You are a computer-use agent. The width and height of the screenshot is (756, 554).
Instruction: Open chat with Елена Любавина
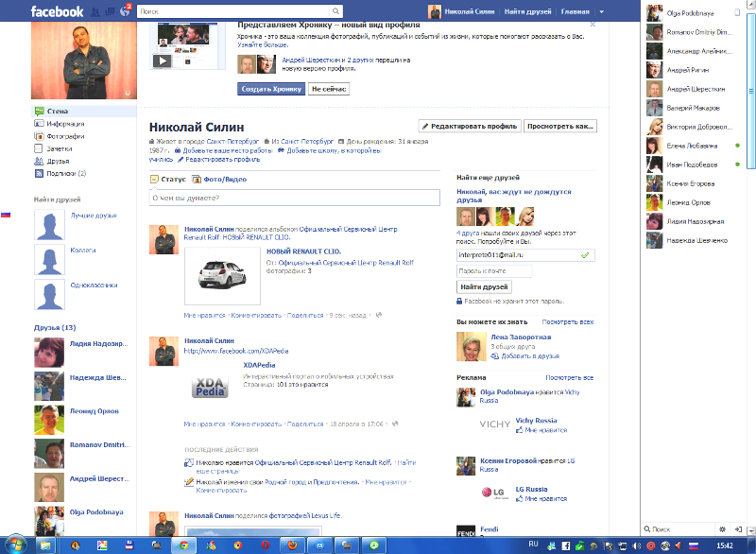pyautogui.click(x=692, y=146)
